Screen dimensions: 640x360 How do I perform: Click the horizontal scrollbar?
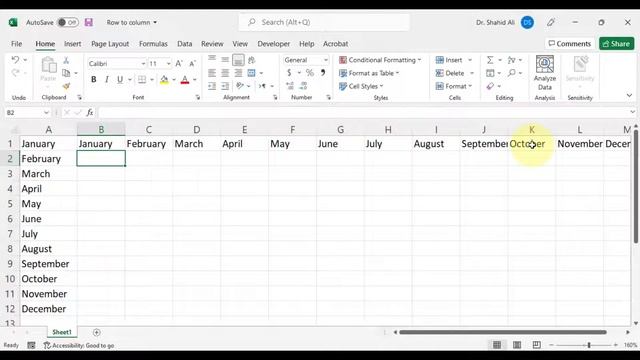503,332
